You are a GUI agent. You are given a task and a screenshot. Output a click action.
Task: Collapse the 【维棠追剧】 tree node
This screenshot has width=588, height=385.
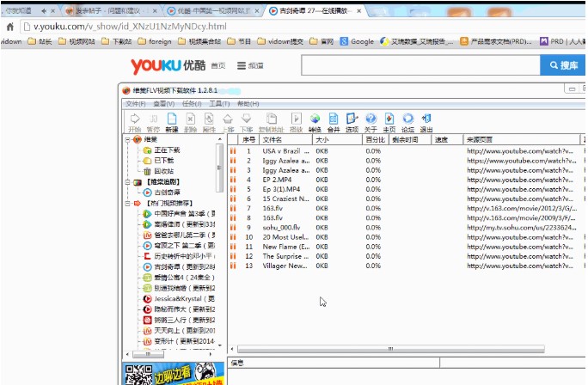click(x=127, y=182)
